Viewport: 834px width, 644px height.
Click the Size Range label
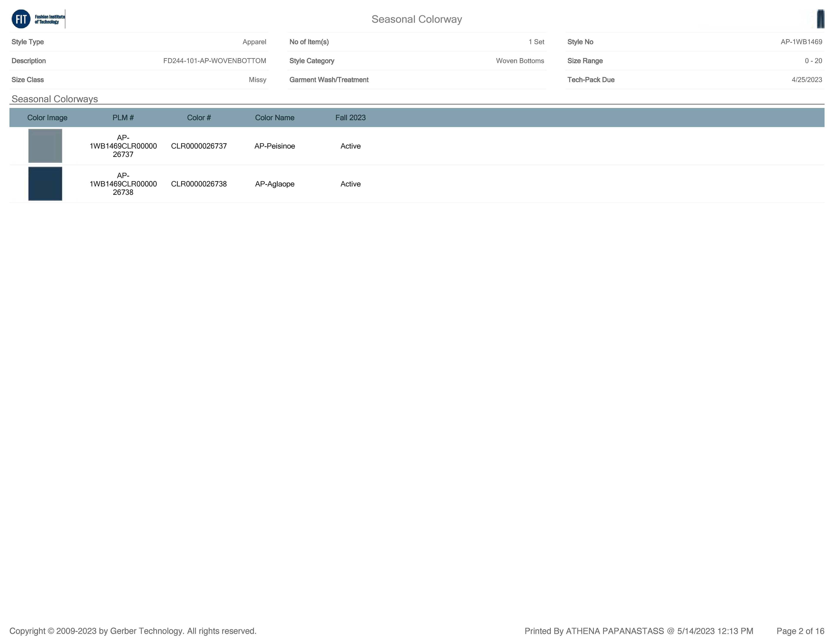585,61
